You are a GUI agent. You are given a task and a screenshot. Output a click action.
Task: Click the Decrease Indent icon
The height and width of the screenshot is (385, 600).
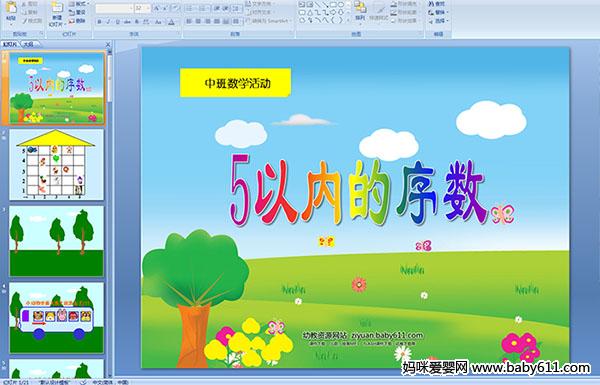pos(217,8)
